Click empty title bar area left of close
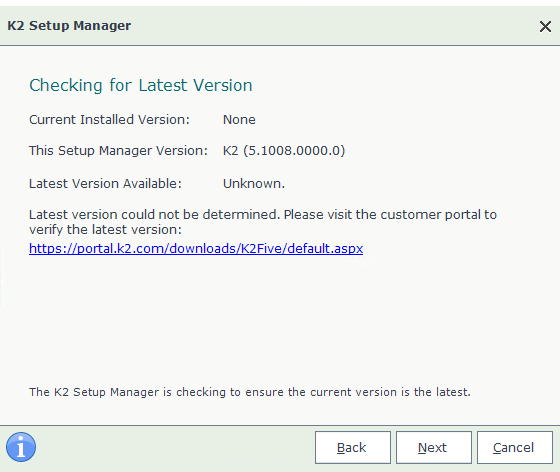This screenshot has height=472, width=560. (332, 26)
